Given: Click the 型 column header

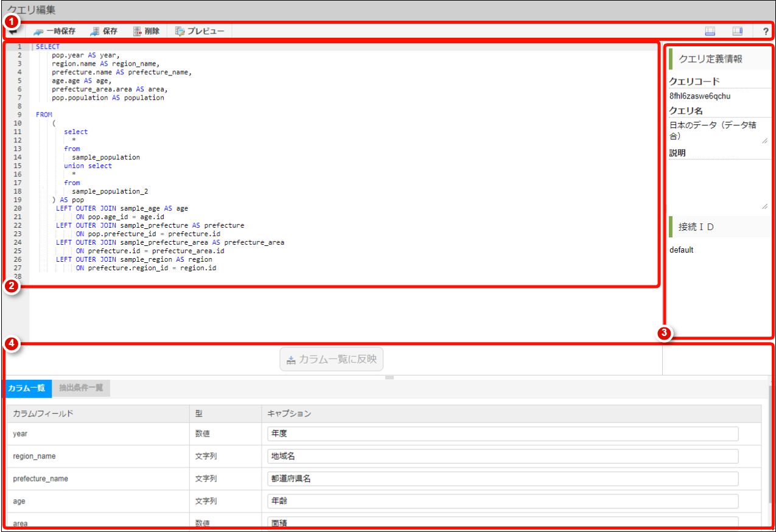Looking at the screenshot, I should (225, 414).
